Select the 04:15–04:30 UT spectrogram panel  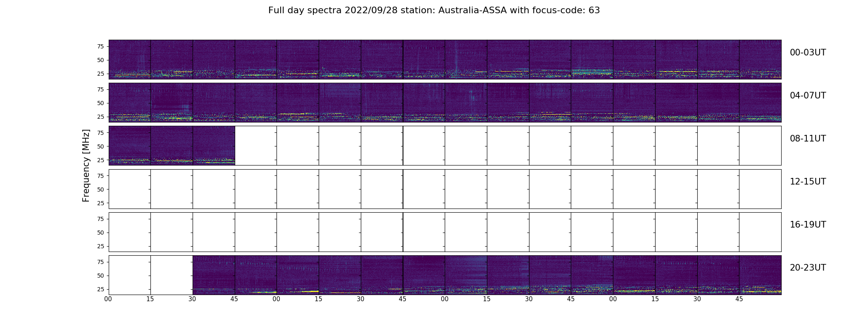[172, 103]
